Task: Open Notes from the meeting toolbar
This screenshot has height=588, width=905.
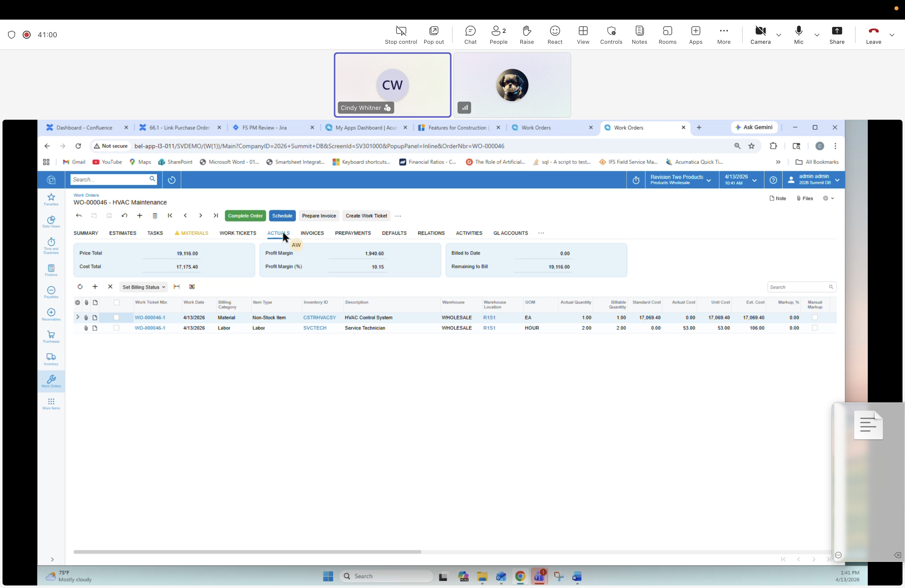Action: [x=639, y=35]
